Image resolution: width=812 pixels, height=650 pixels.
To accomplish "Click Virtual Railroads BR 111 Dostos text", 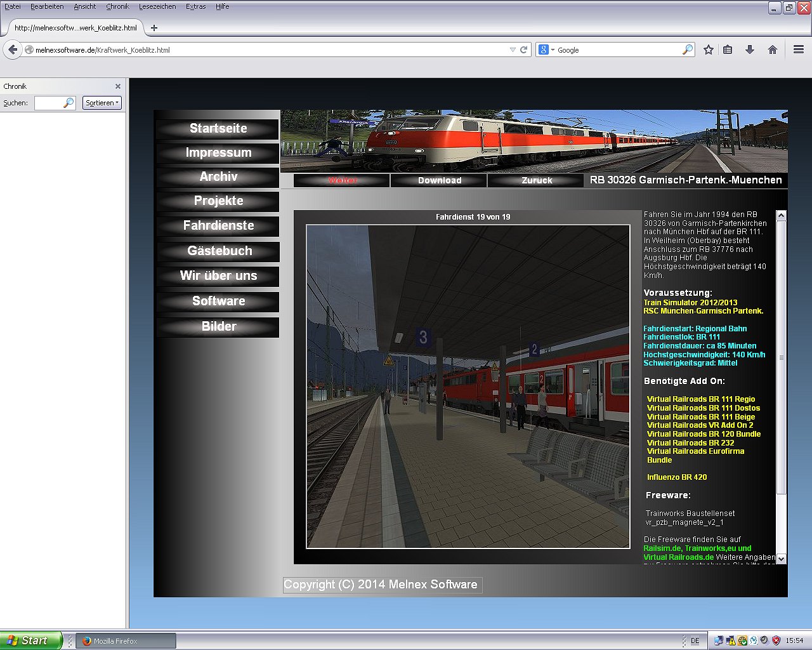I will point(704,408).
